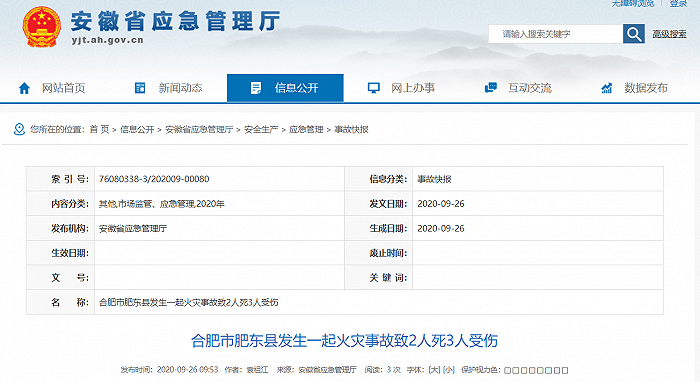Click the 登录 login link
Image resolution: width=700 pixels, height=382 pixels.
678,4
